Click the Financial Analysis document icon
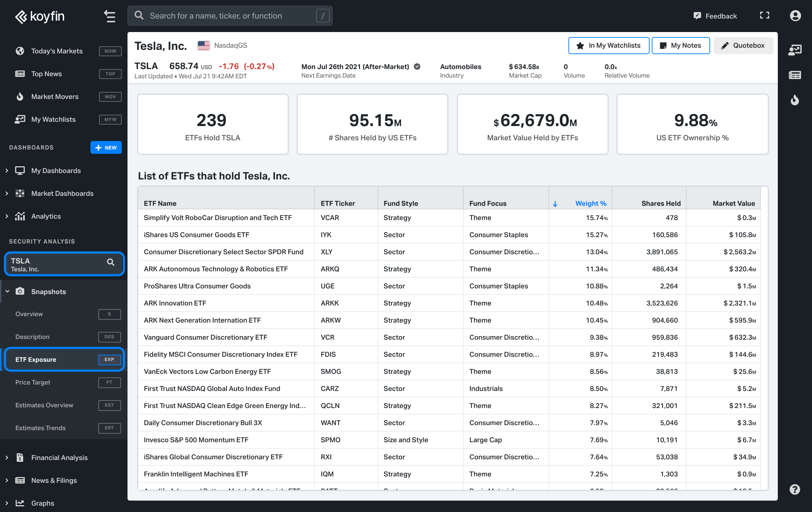The width and height of the screenshot is (812, 512). pyautogui.click(x=20, y=458)
